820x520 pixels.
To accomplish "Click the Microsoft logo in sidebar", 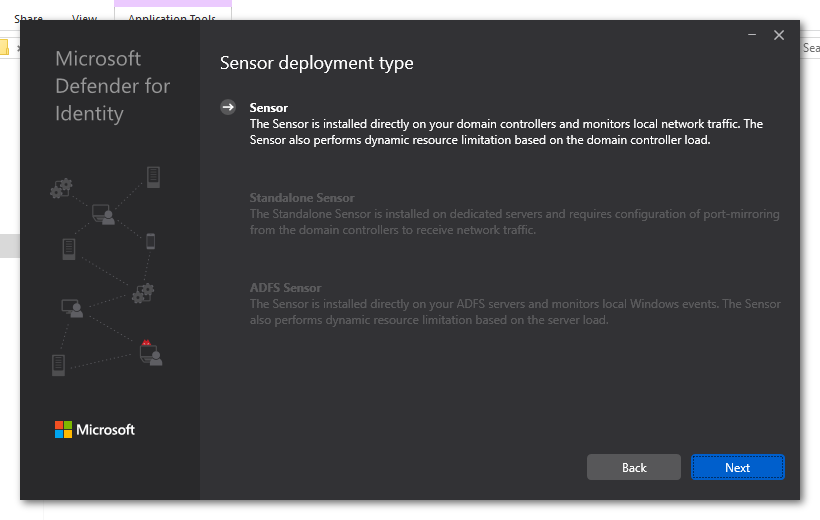I will click(95, 429).
